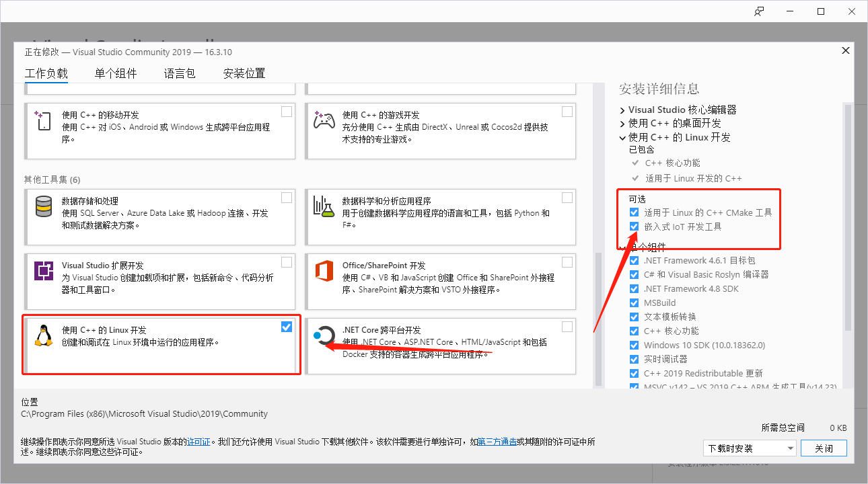Uncheck the MSBuild component

click(634, 302)
